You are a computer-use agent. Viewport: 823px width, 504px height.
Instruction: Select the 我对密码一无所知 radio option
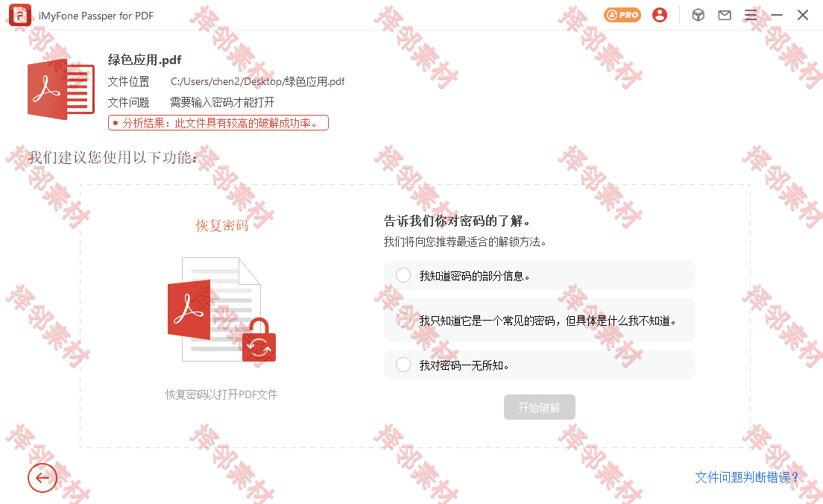pos(403,365)
